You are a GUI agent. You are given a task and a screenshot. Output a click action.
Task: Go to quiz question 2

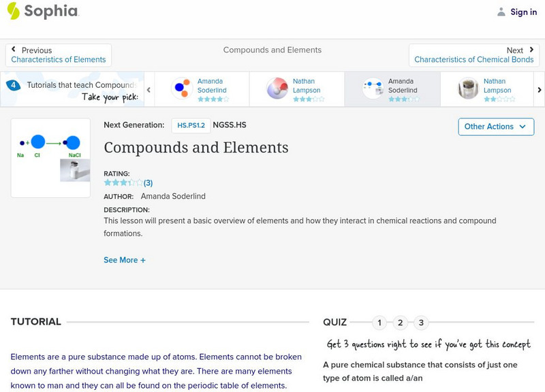[401, 323]
